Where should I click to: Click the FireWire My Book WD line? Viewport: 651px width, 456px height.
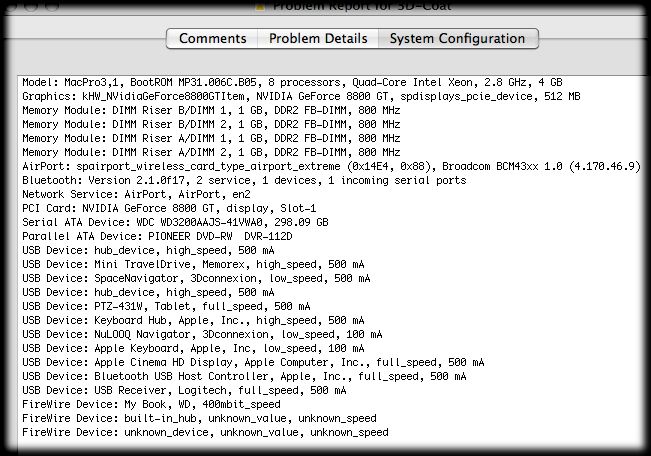click(151, 405)
